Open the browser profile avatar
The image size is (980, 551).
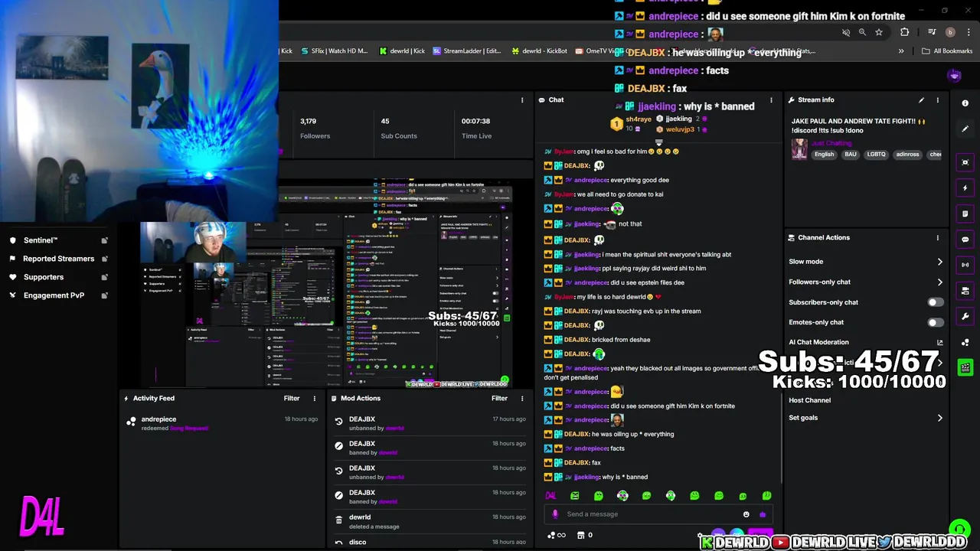(x=950, y=32)
